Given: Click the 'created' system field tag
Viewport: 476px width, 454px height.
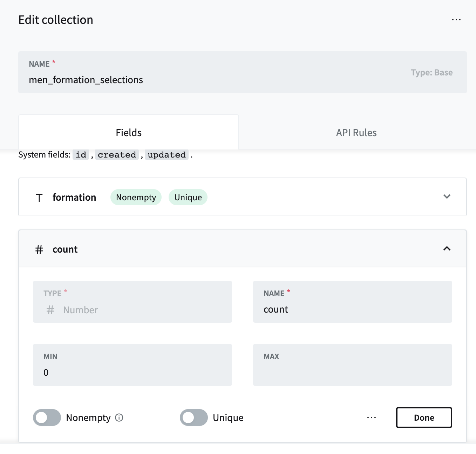Looking at the screenshot, I should click(x=117, y=155).
